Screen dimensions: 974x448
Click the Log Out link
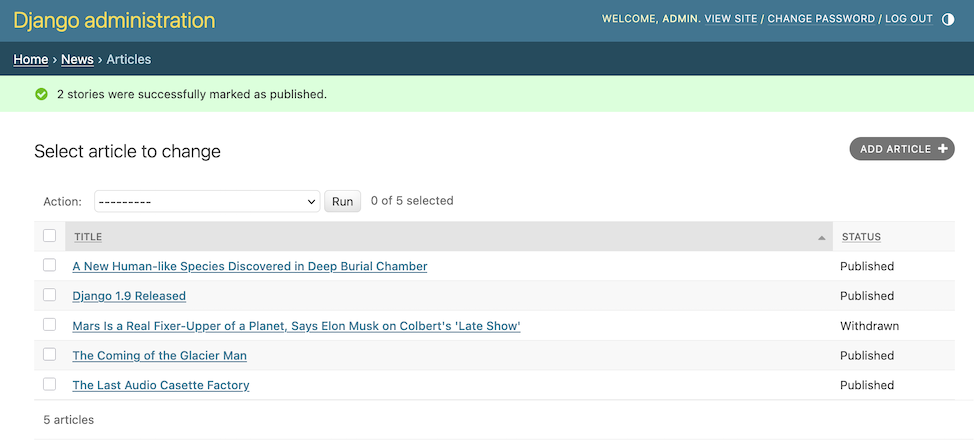(909, 19)
